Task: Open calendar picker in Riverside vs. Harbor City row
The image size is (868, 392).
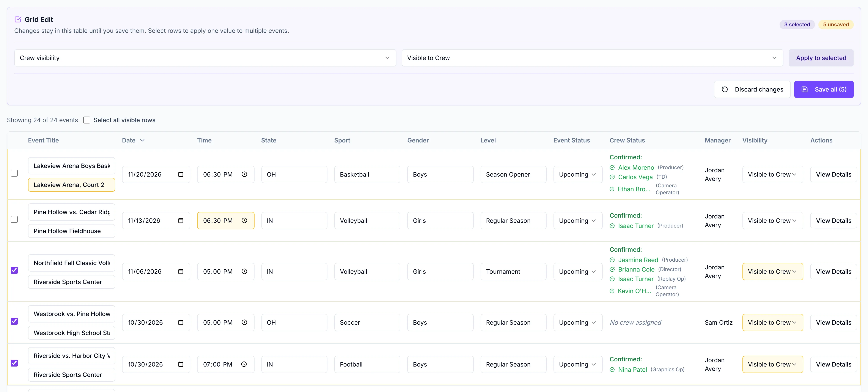Action: (181, 364)
